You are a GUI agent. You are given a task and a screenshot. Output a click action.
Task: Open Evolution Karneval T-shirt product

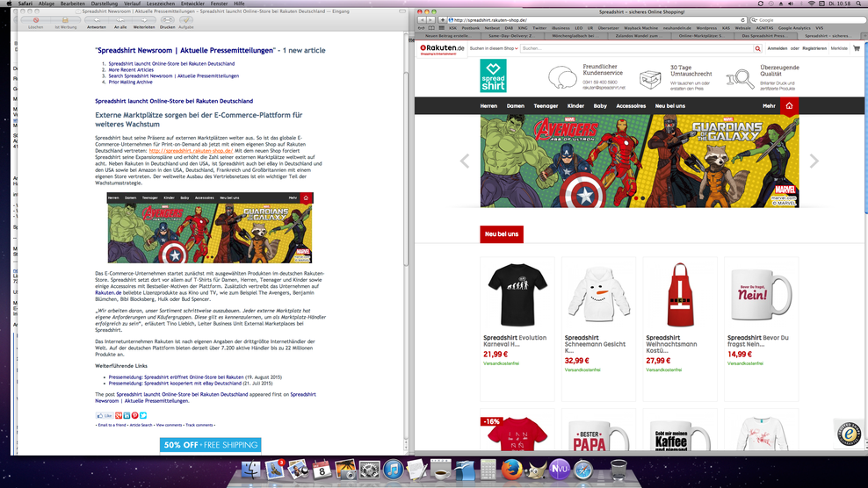click(517, 328)
